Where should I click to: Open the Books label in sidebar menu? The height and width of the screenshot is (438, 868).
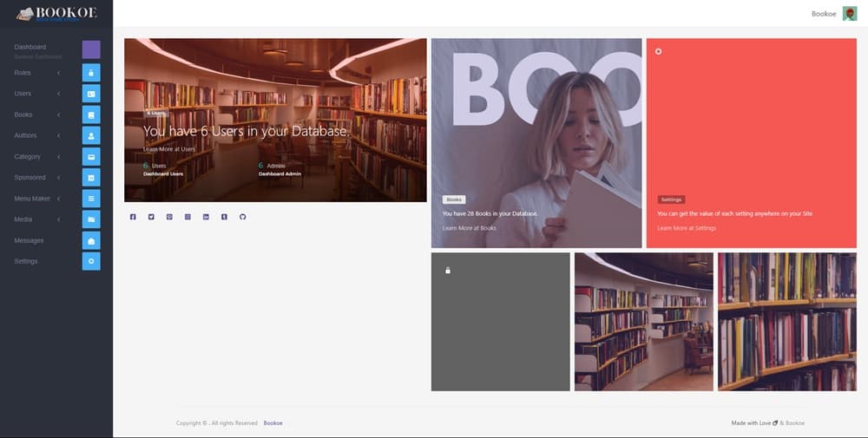[x=23, y=114]
